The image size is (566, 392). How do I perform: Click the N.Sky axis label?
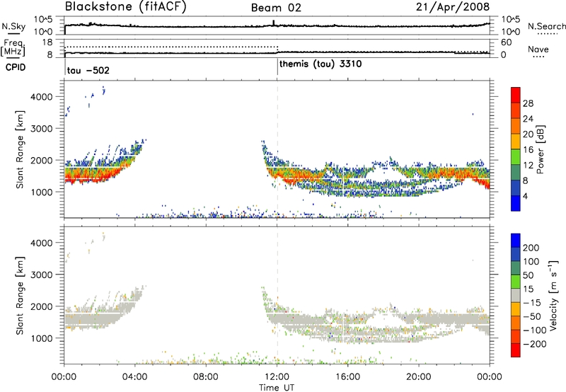[13, 26]
